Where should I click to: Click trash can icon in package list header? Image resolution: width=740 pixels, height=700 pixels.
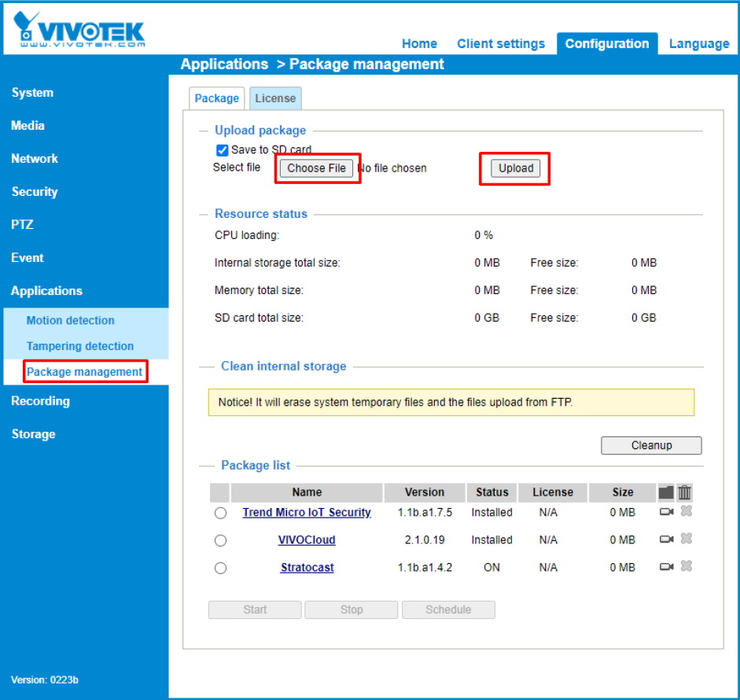tap(685, 492)
